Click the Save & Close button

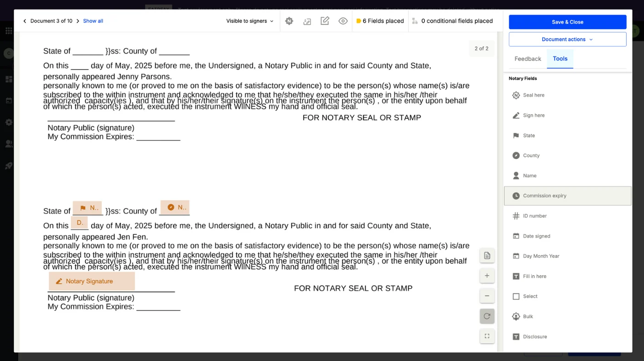(x=567, y=22)
